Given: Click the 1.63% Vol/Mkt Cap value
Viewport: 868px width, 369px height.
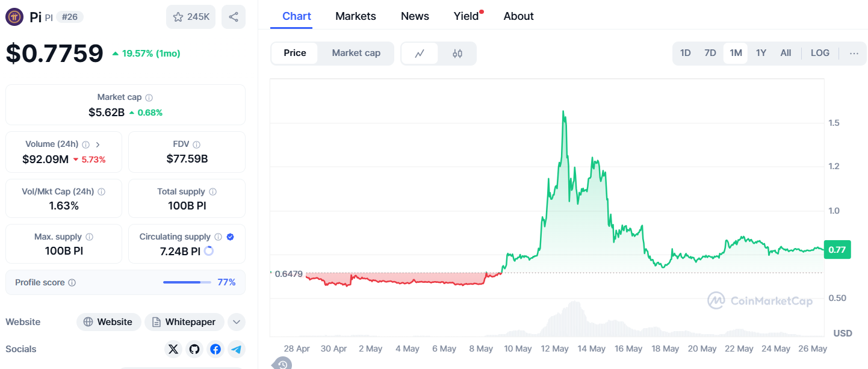Looking at the screenshot, I should coord(64,206).
